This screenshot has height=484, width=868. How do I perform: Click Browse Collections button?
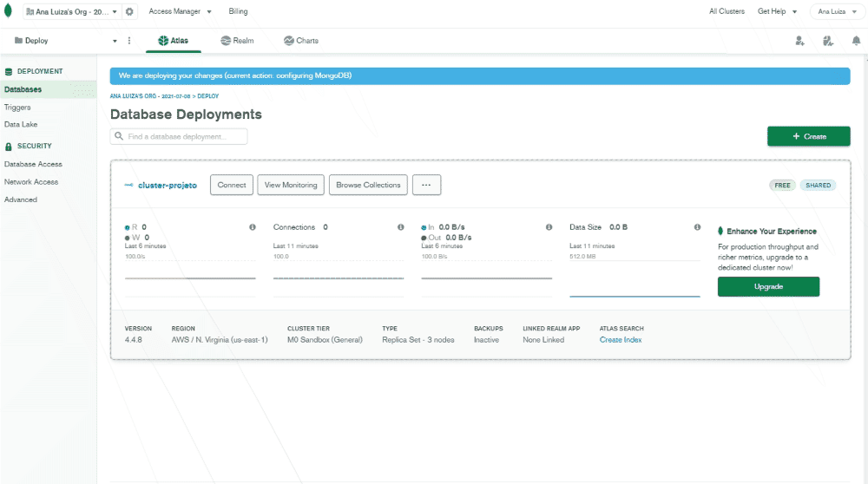368,185
